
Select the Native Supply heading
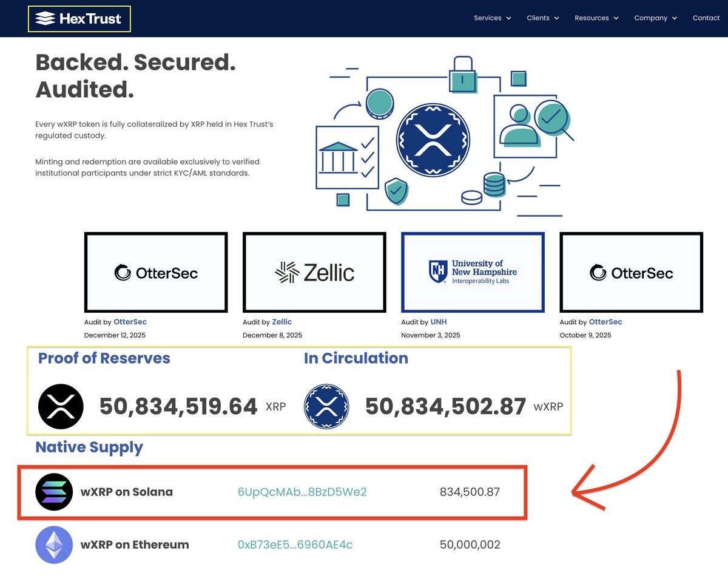pyautogui.click(x=89, y=447)
